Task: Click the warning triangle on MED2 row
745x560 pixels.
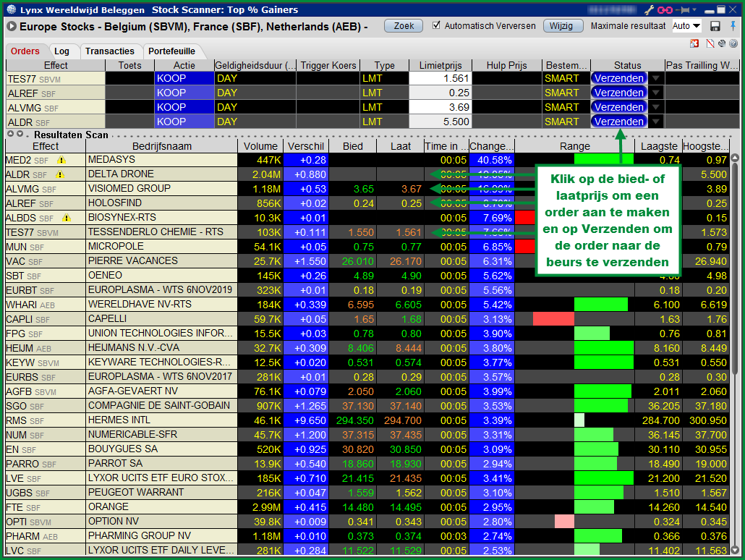Action: pos(61,160)
